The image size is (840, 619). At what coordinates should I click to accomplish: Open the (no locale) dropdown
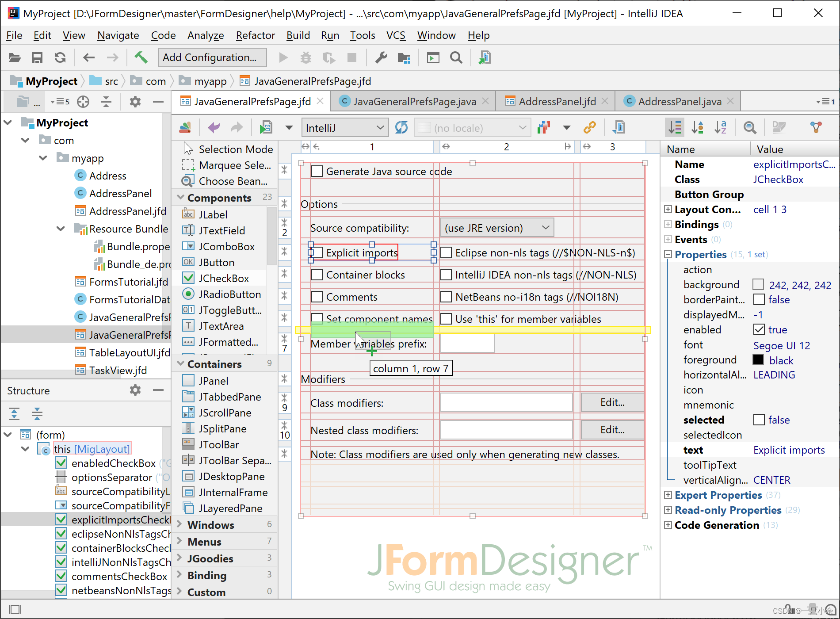click(x=472, y=128)
